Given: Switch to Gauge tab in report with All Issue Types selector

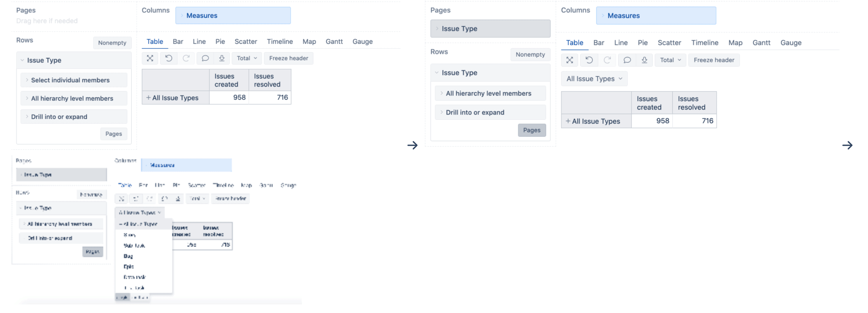Looking at the screenshot, I should click(x=791, y=43).
